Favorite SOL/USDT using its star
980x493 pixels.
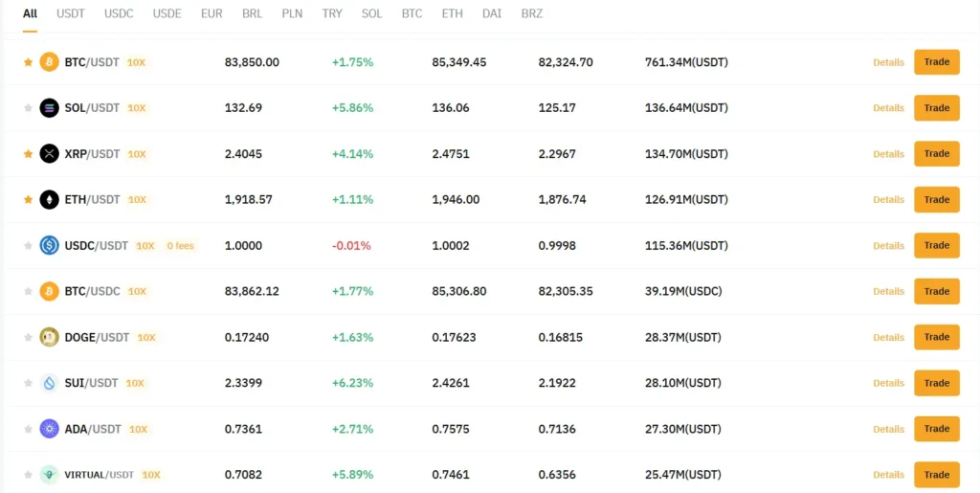point(28,108)
